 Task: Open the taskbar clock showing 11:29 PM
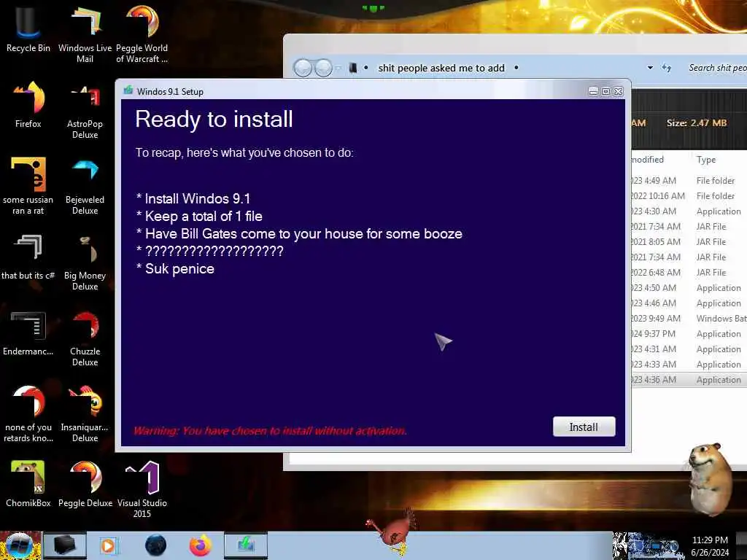(710, 546)
